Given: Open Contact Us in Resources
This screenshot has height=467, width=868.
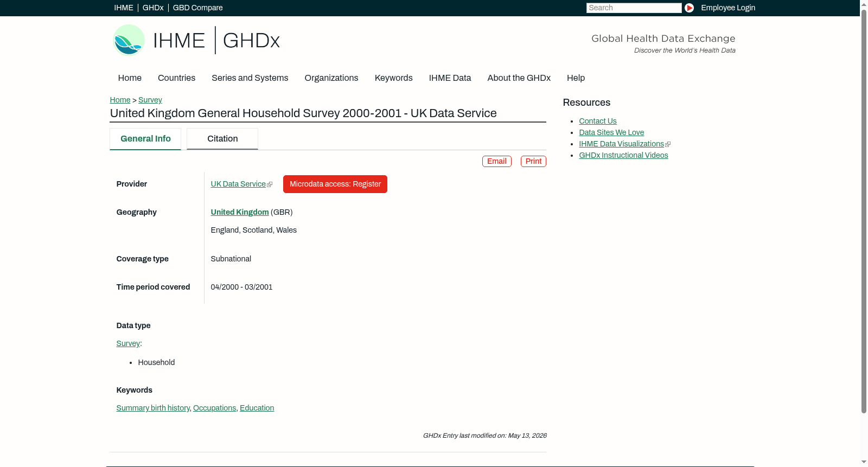Looking at the screenshot, I should (598, 121).
